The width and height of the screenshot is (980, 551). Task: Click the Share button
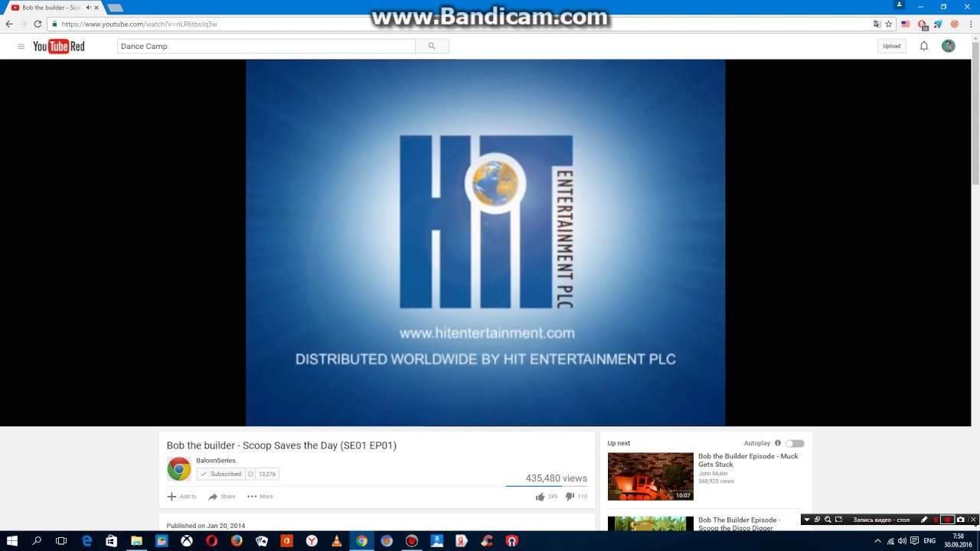point(222,497)
